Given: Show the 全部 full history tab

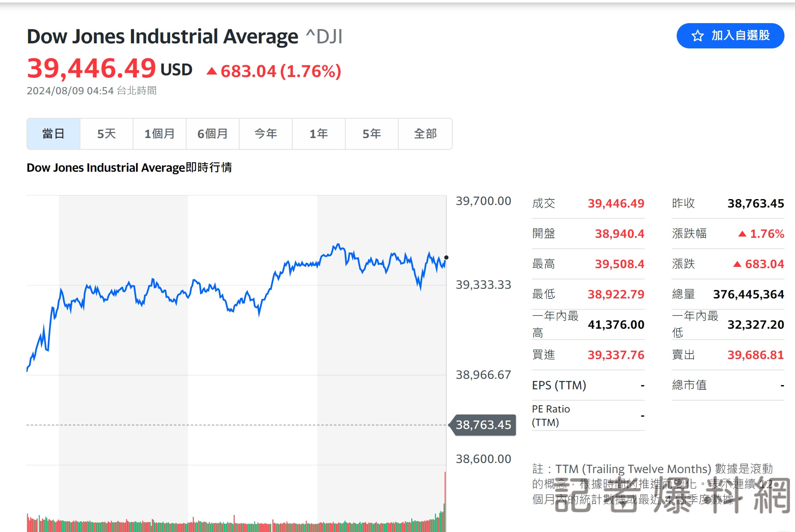Looking at the screenshot, I should pos(425,134).
